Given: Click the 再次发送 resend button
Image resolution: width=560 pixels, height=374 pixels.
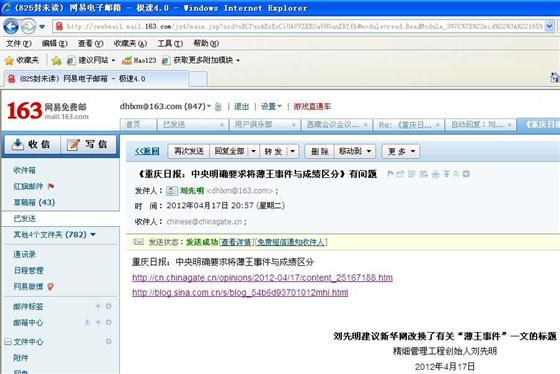Looking at the screenshot, I should click(189, 151).
